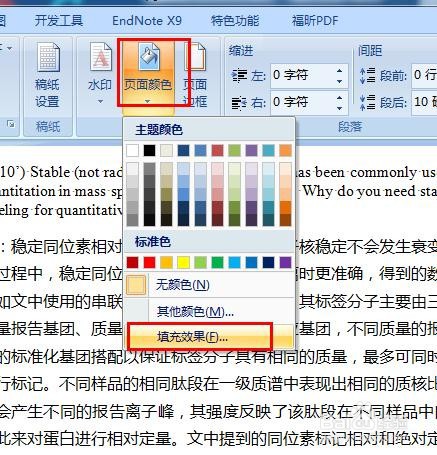Expand the 水印 dropdown arrow
The width and height of the screenshot is (437, 455).
100,101
